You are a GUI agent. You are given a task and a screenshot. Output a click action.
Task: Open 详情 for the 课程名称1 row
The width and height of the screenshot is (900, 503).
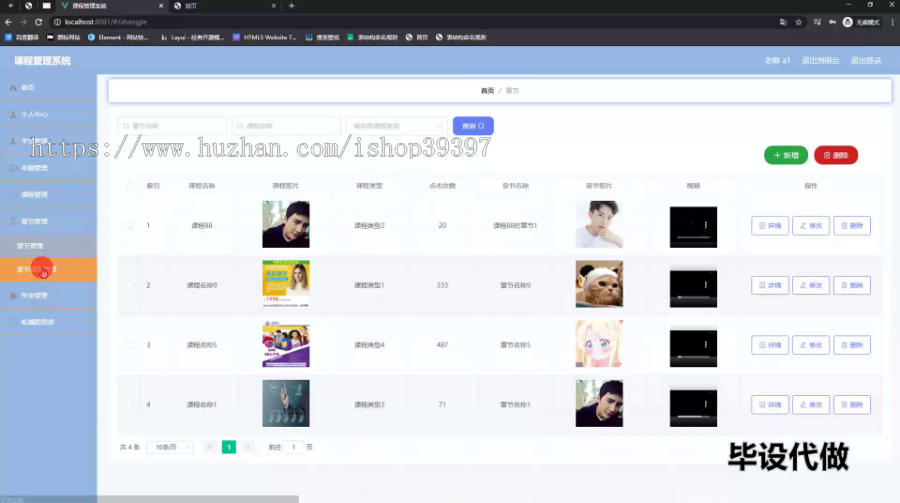[x=770, y=405]
